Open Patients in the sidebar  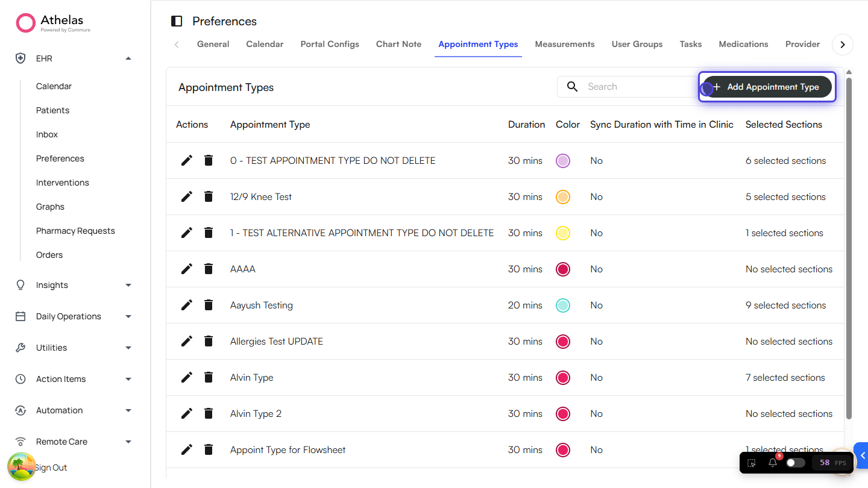[52, 110]
